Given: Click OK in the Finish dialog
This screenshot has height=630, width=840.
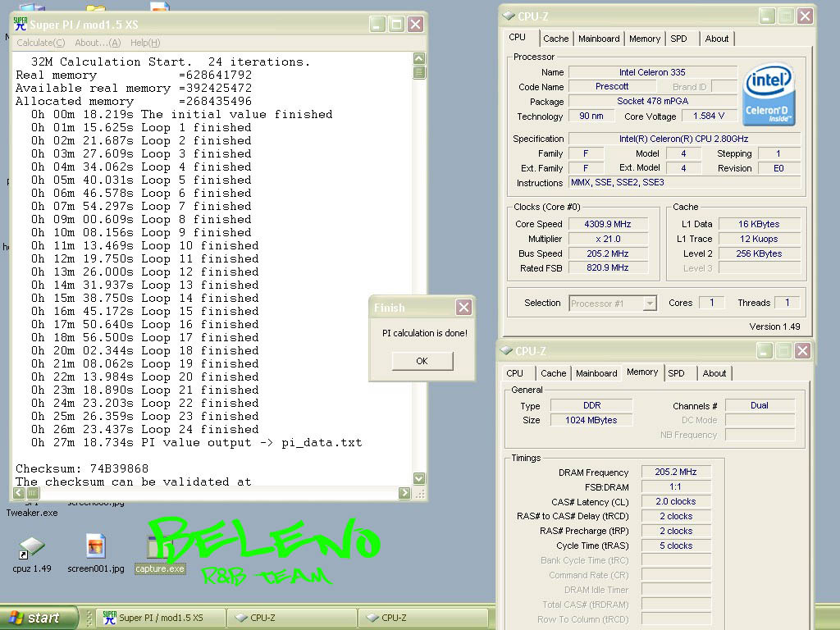Looking at the screenshot, I should [x=422, y=361].
